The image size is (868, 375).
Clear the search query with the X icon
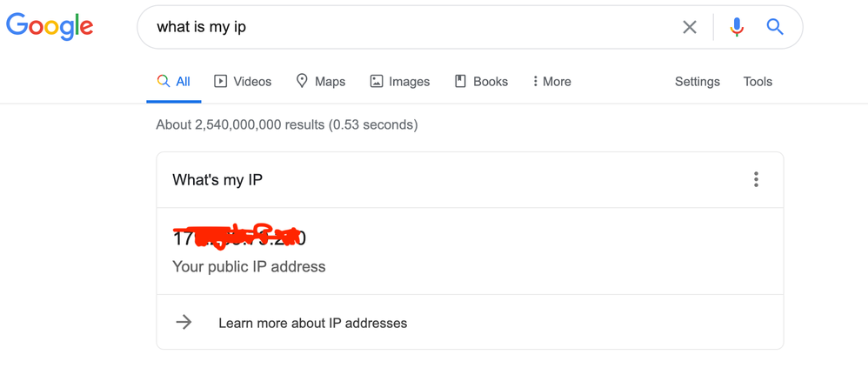(x=689, y=27)
